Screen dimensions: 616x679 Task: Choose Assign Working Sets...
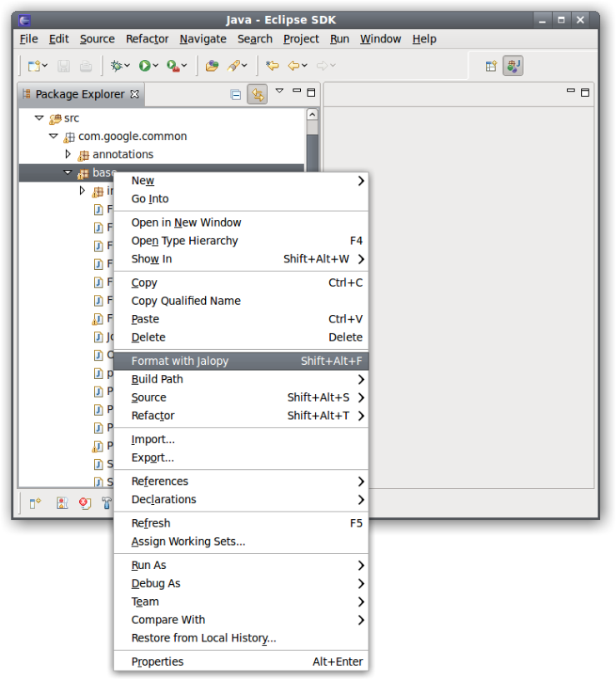pyautogui.click(x=241, y=542)
